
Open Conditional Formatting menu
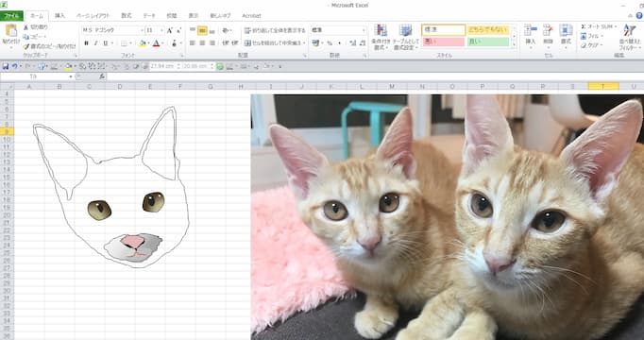[x=381, y=38]
